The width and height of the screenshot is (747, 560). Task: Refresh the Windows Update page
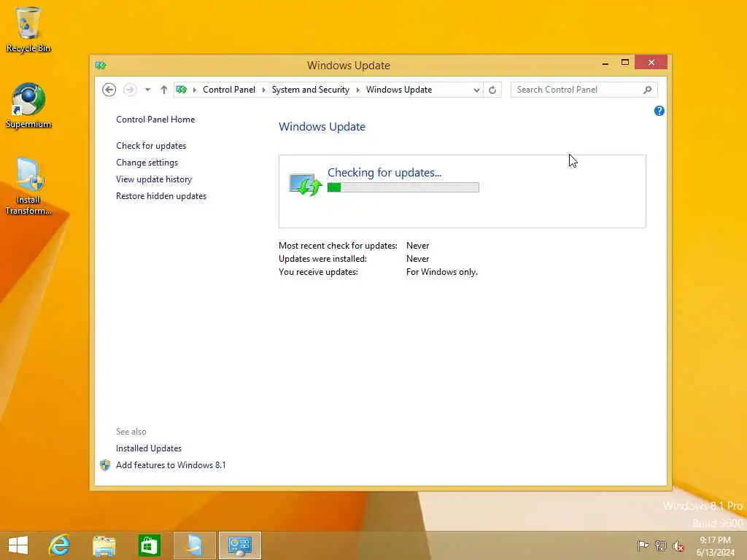[492, 90]
